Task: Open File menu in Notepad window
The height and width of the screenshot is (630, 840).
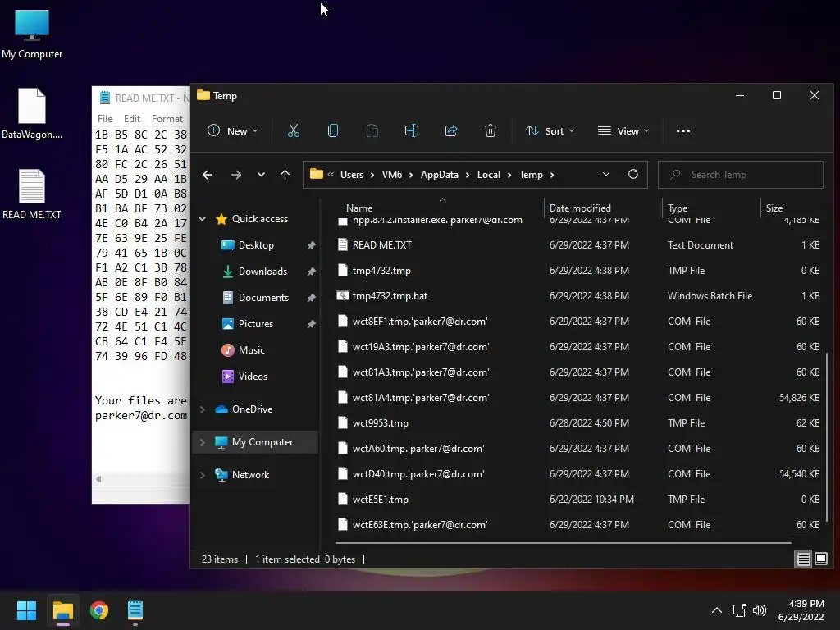Action: [x=105, y=118]
